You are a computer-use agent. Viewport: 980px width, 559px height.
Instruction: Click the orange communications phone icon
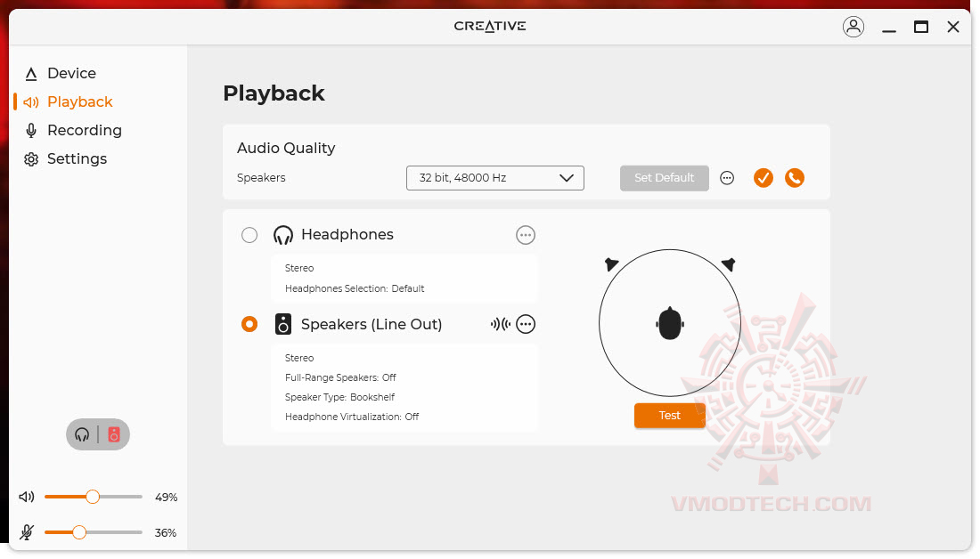(794, 178)
